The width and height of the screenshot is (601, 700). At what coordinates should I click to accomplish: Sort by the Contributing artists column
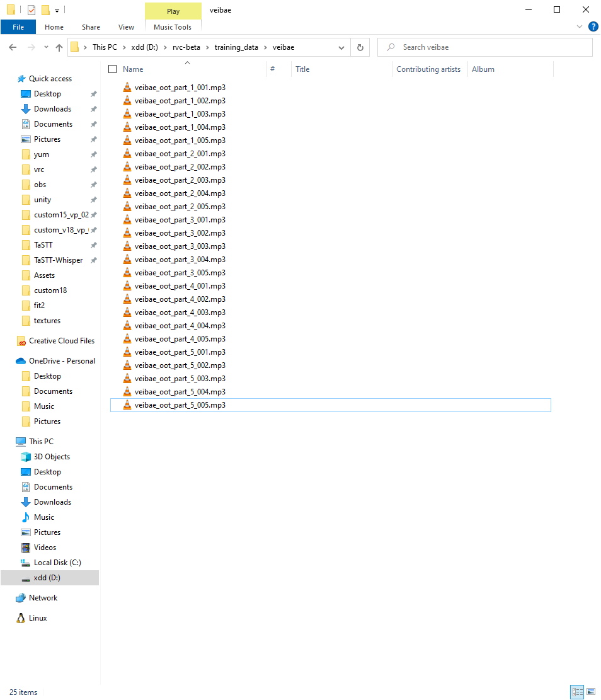(x=428, y=69)
